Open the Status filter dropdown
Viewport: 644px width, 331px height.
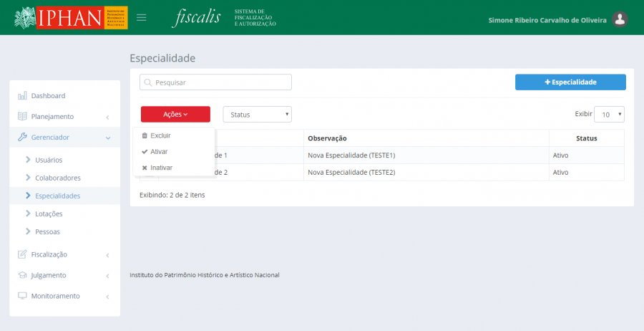point(257,115)
